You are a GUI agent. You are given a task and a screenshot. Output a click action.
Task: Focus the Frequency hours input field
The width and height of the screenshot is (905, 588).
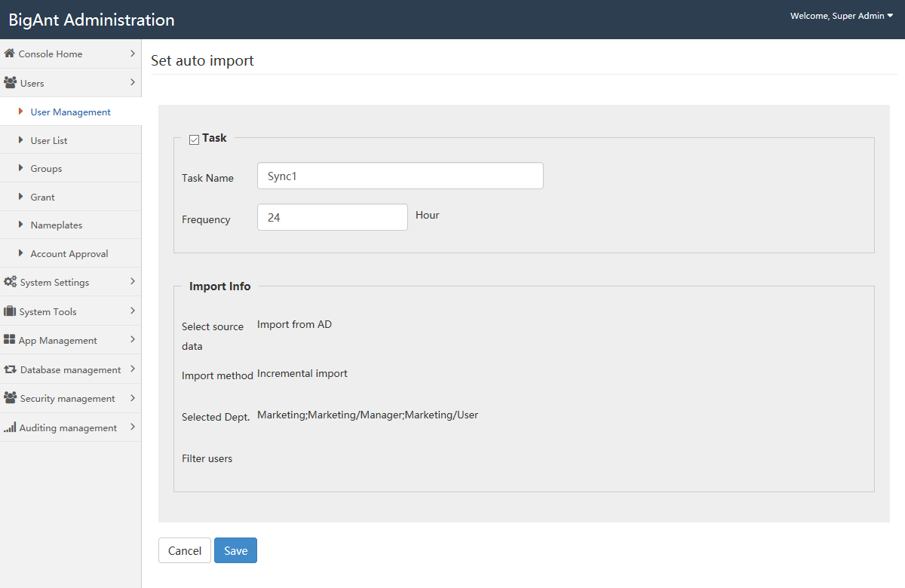point(333,217)
